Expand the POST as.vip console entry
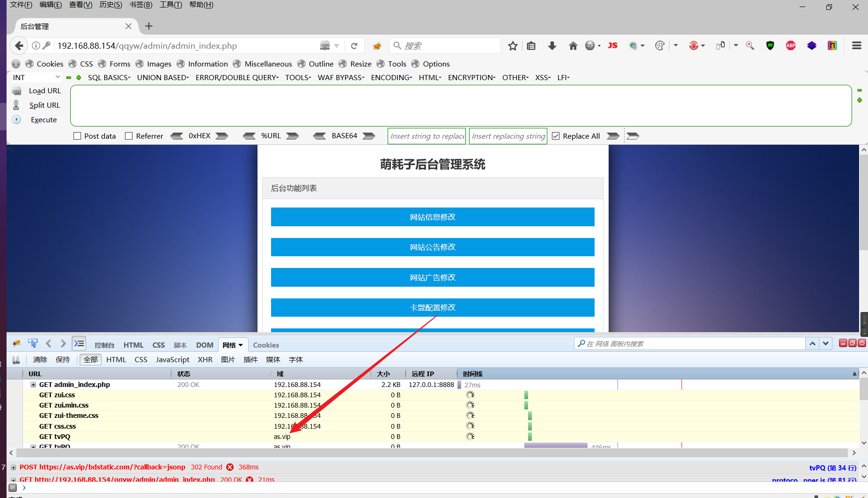 pyautogui.click(x=14, y=467)
